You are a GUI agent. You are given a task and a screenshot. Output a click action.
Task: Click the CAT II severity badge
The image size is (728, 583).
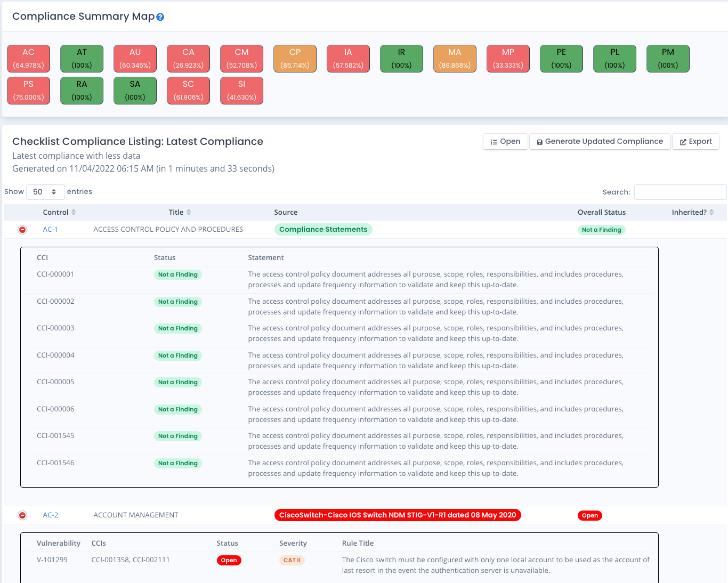[x=292, y=561]
